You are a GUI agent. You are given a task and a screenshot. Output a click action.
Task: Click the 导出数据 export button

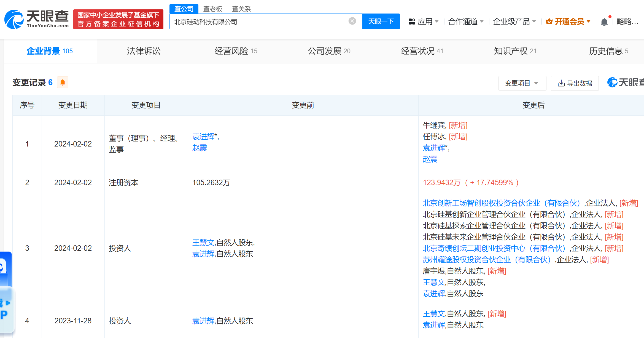(x=575, y=83)
